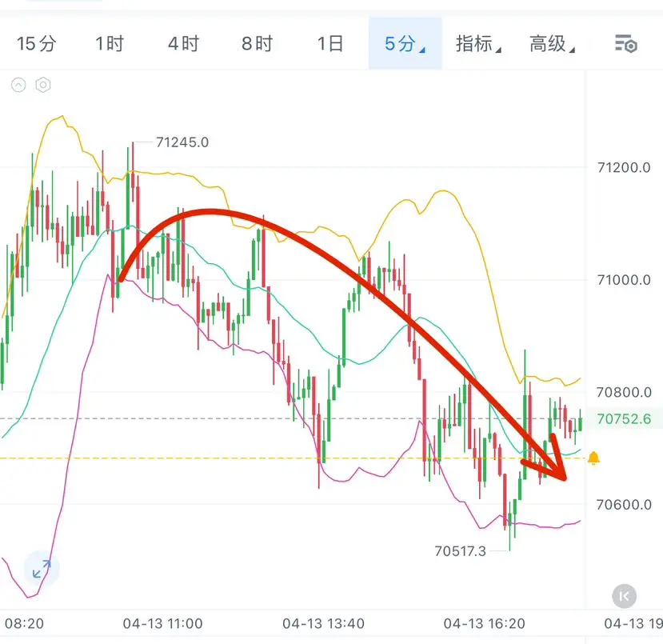Click the high price label 71245.0
The image size is (663, 644).
(182, 142)
